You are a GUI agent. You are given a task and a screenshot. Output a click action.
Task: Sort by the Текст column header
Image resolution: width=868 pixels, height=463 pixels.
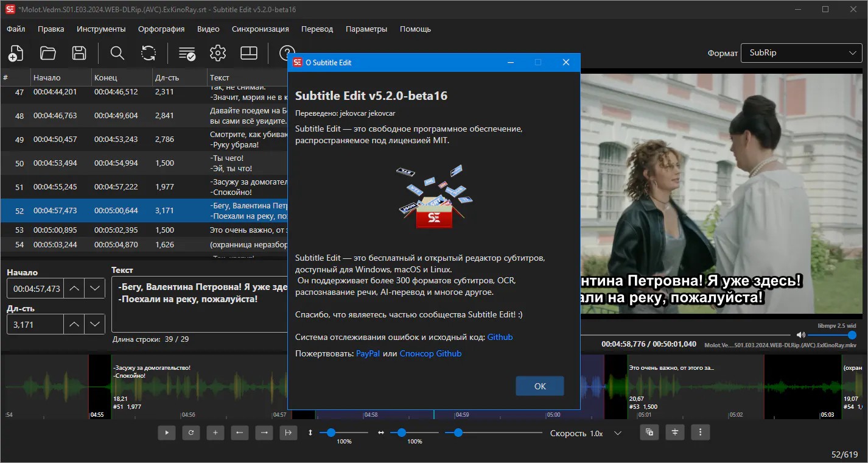(247, 77)
